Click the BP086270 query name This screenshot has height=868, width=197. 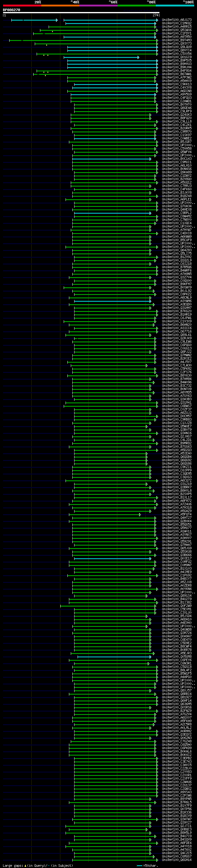point(11,10)
